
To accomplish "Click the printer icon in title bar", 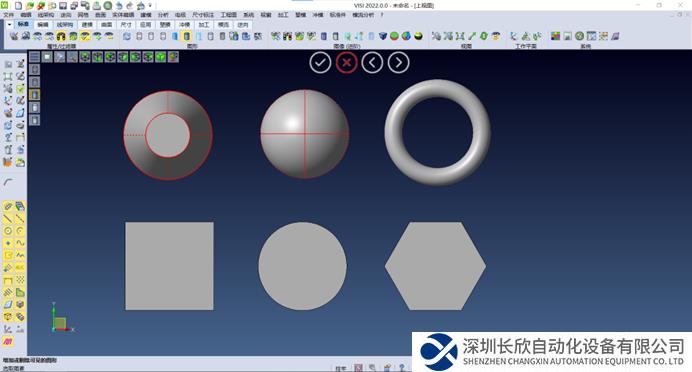I will click(97, 6).
